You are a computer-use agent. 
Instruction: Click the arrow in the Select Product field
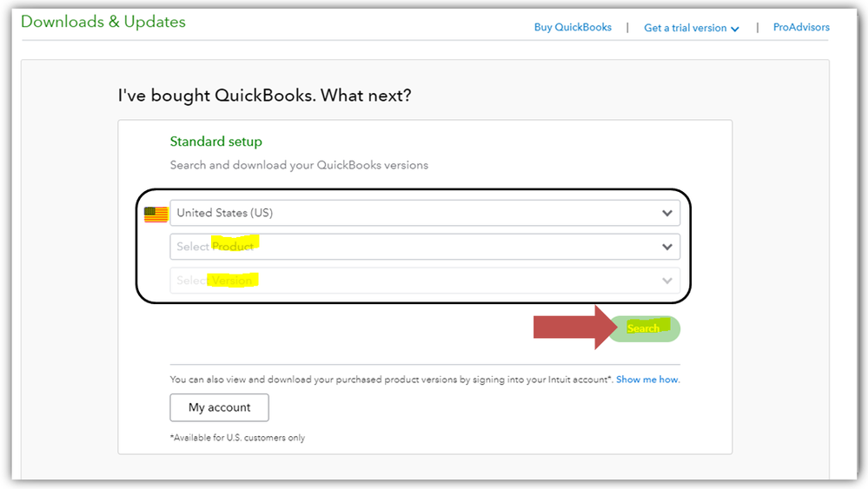click(666, 247)
